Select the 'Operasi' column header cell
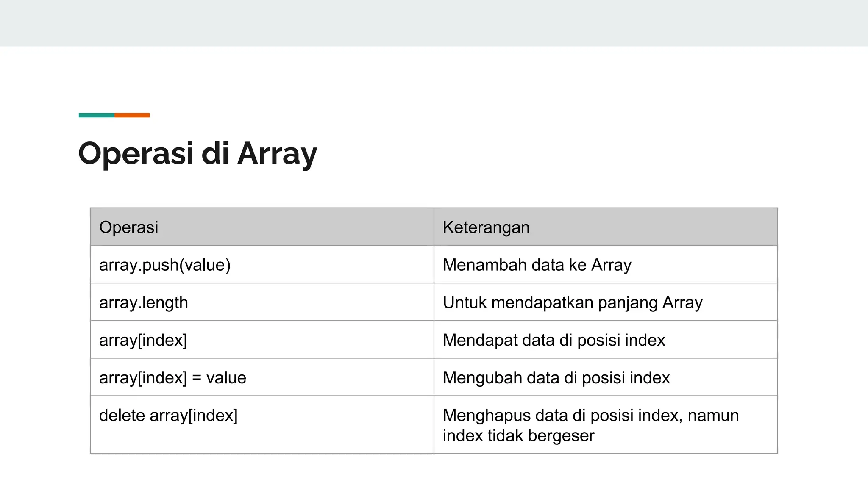868x488 pixels. pyautogui.click(x=262, y=227)
